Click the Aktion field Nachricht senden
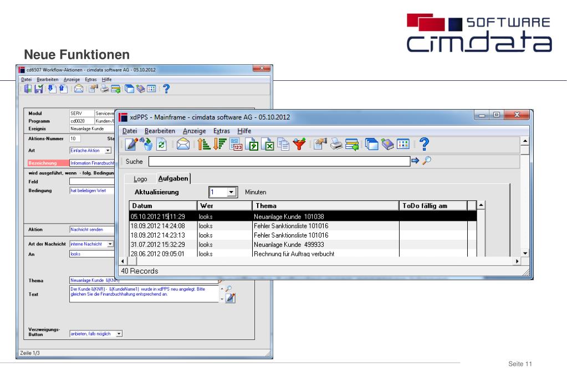 (x=92, y=229)
